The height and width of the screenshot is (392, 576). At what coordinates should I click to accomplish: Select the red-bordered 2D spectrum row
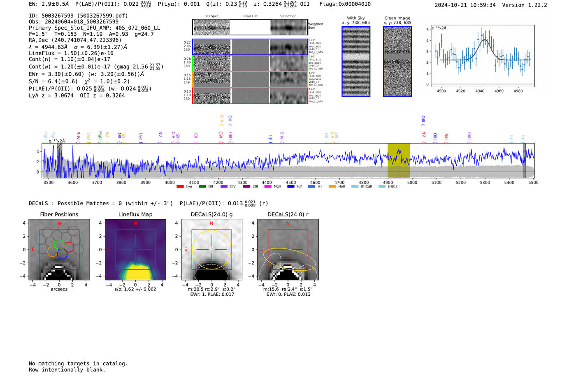click(250, 96)
